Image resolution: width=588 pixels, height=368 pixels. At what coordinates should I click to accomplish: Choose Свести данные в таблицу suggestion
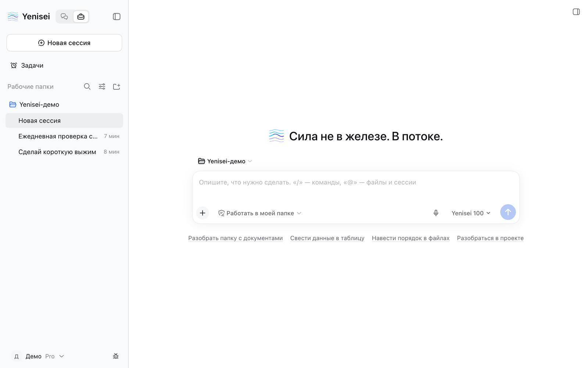[x=327, y=238]
